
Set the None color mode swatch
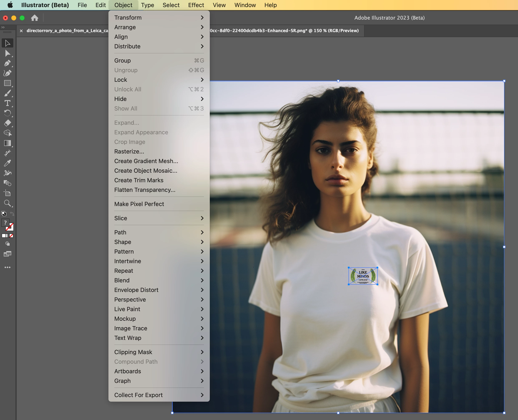click(11, 236)
